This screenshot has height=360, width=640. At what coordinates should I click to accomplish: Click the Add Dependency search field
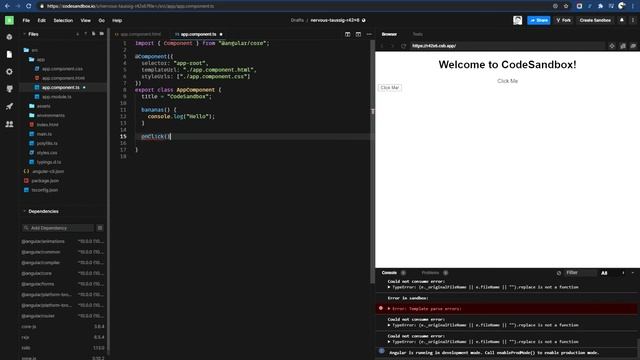[x=58, y=228]
